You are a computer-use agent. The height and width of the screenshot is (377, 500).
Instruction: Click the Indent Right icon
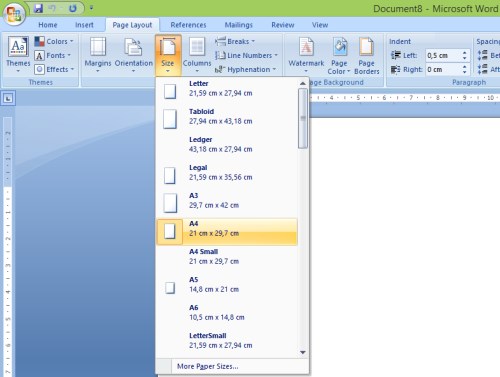pyautogui.click(x=396, y=69)
